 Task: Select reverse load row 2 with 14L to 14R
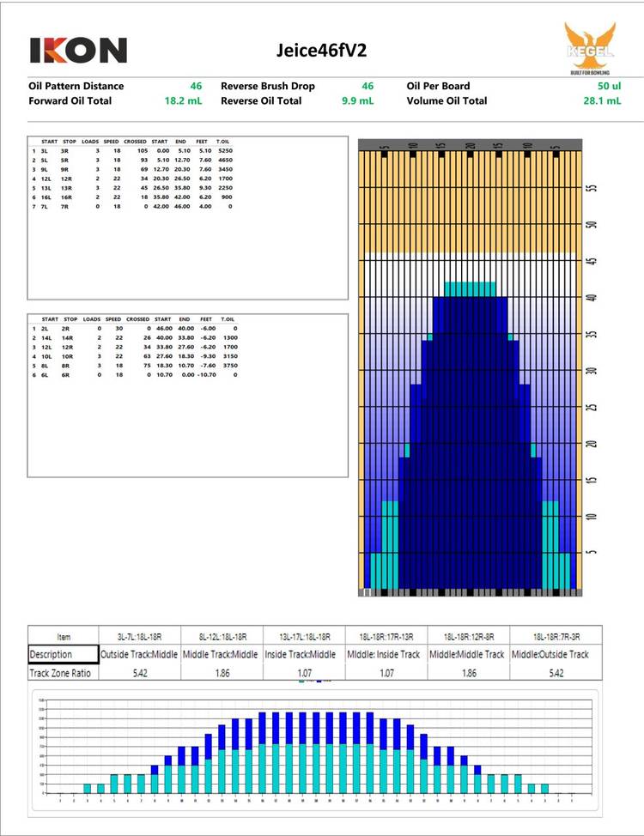pos(131,337)
